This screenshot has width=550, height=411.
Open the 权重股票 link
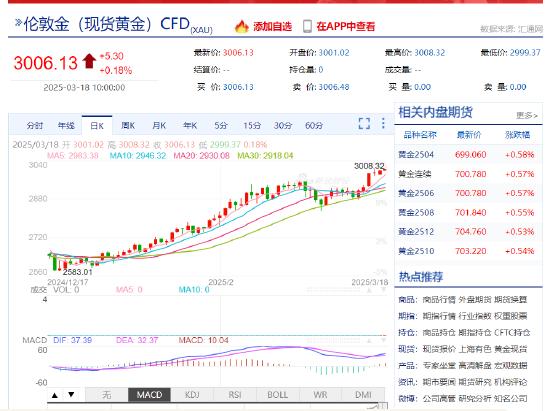coord(511,316)
